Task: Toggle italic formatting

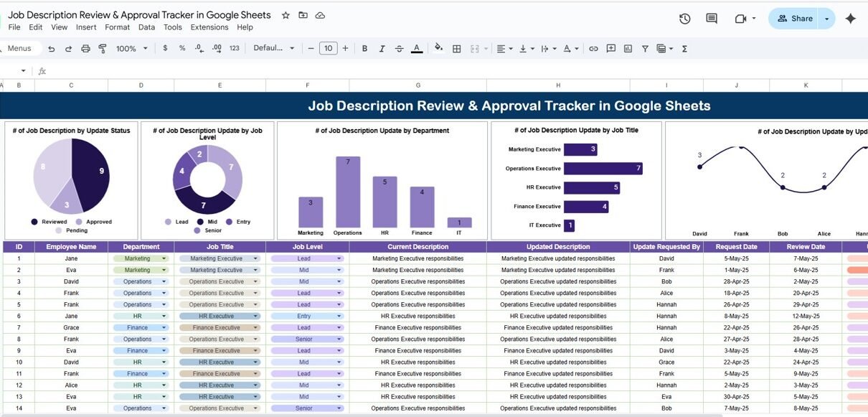Action: point(382,49)
